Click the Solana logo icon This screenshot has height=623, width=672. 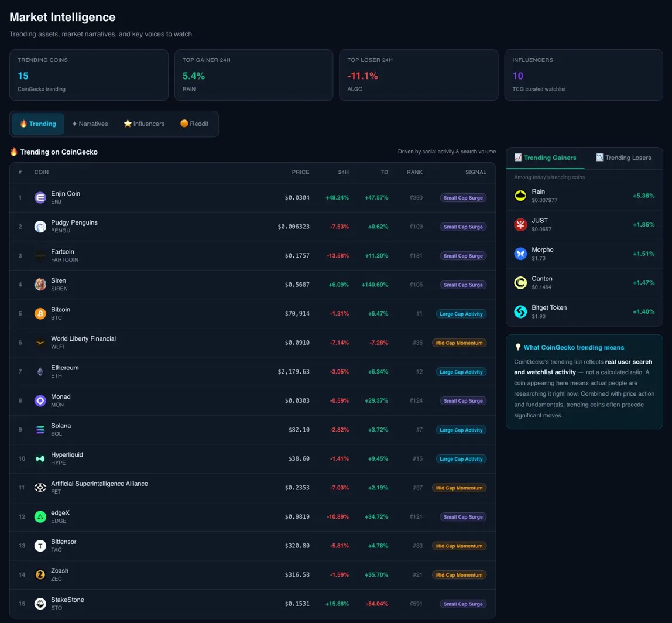click(x=40, y=430)
